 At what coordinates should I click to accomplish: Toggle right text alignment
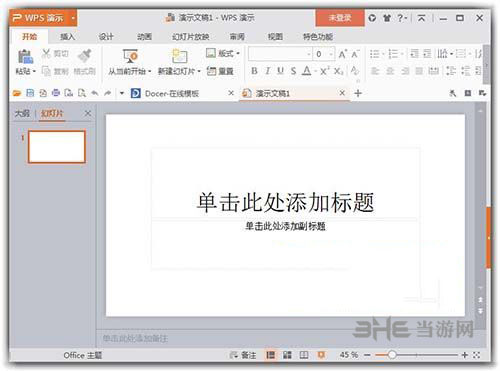(x=405, y=71)
